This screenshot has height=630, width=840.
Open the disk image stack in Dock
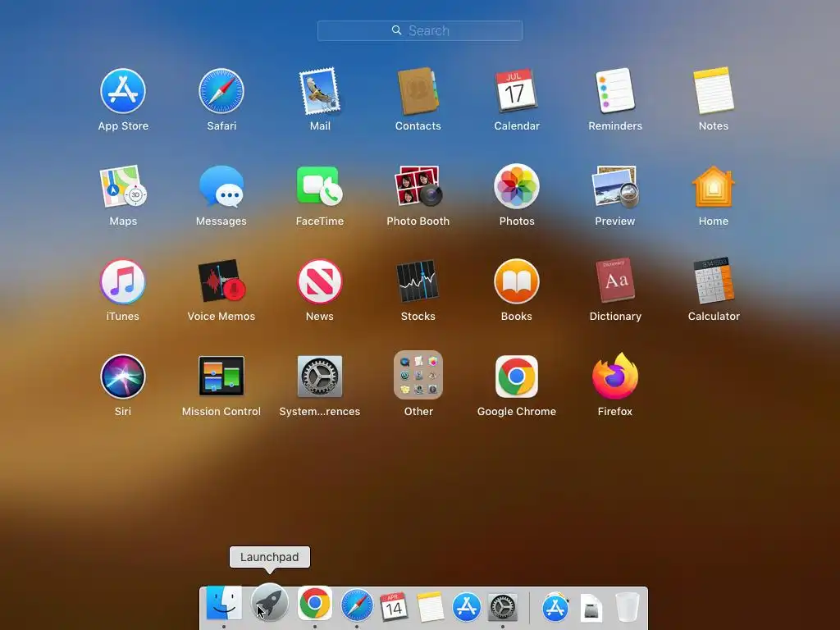click(591, 608)
